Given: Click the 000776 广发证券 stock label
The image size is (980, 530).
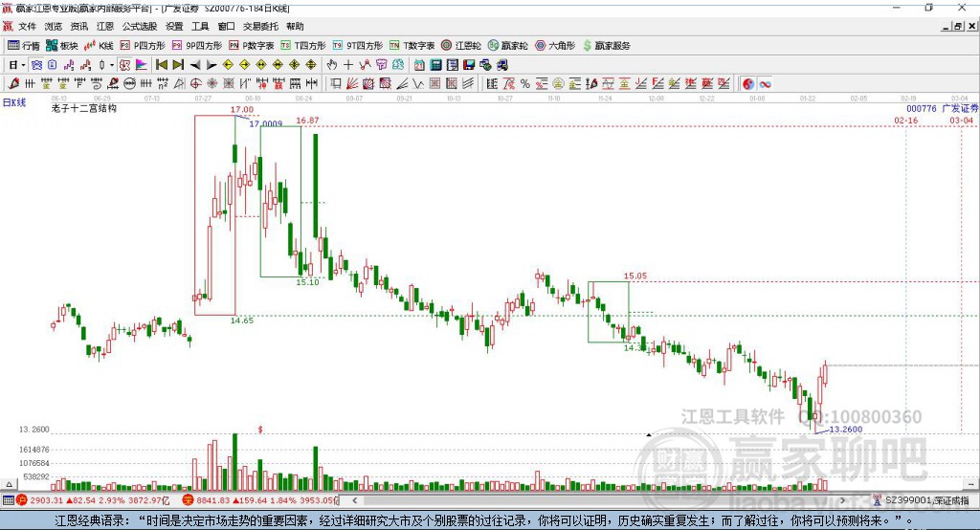Looking at the screenshot, I should 943,109.
